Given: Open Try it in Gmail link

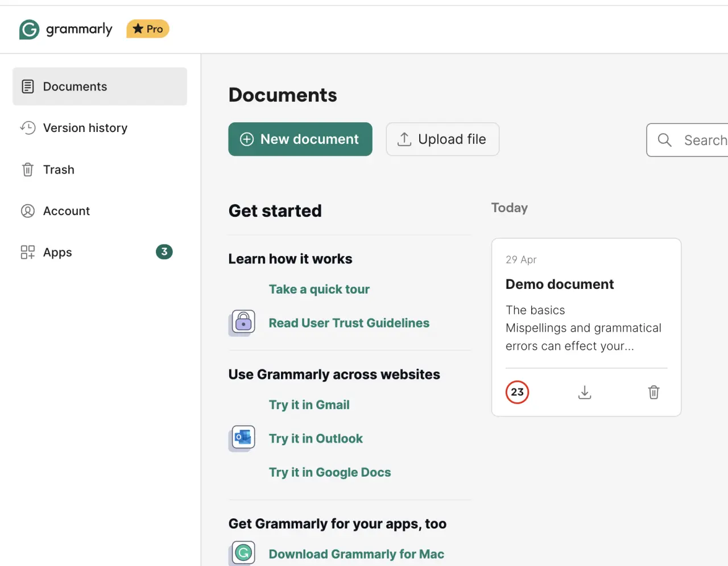Looking at the screenshot, I should click(309, 404).
